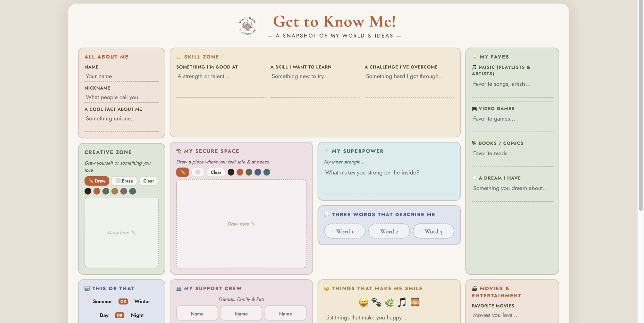This screenshot has width=644, height=323.
Task: Click the Your name input field
Action: 122,76
